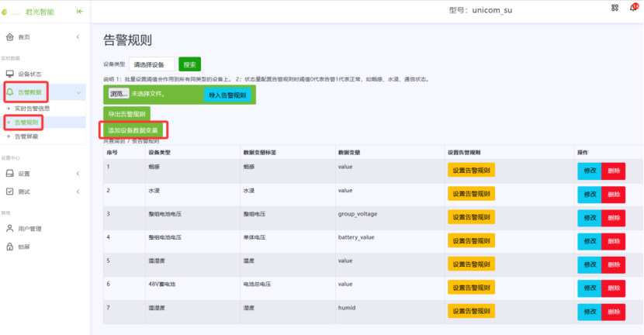
Task: Click the 锁屏 padlock icon
Action: coord(9,247)
